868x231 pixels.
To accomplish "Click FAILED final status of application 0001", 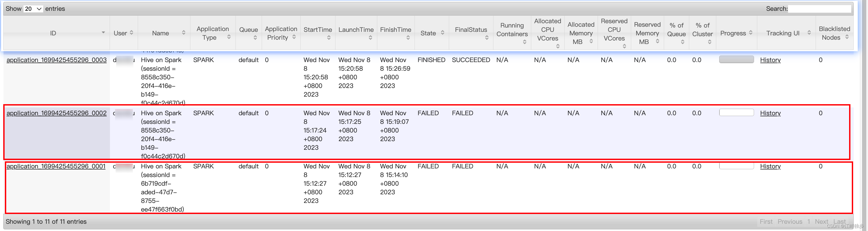I will [x=462, y=166].
